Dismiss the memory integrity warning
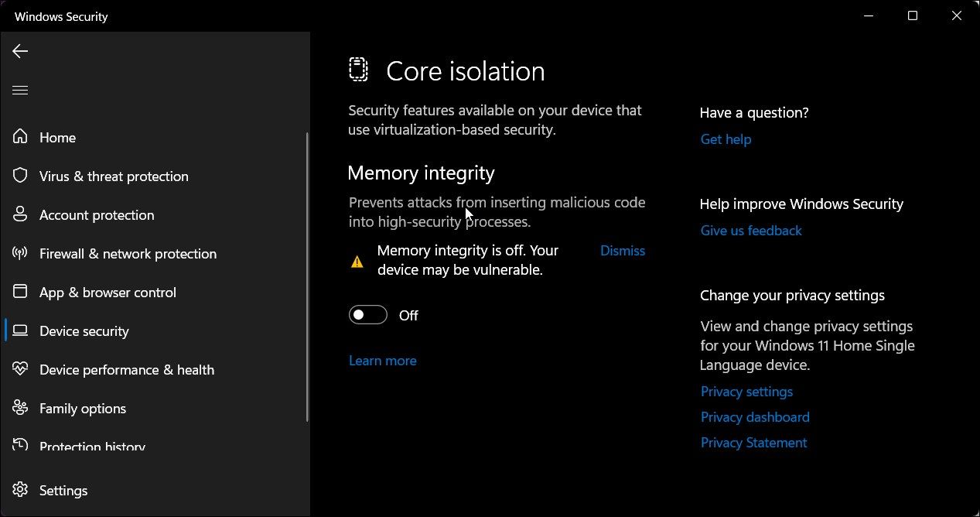 [623, 251]
